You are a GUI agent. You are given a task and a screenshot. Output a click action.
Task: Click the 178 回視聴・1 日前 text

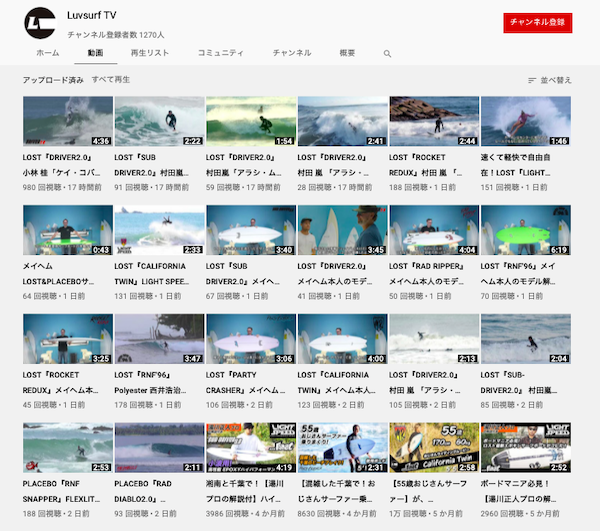tap(148, 405)
